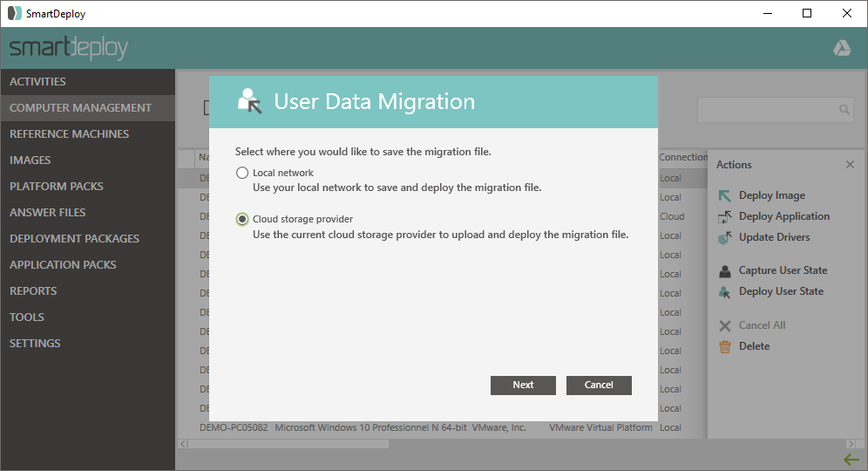Click the Delete trash icon
The width and height of the screenshot is (868, 471).
pyautogui.click(x=724, y=347)
